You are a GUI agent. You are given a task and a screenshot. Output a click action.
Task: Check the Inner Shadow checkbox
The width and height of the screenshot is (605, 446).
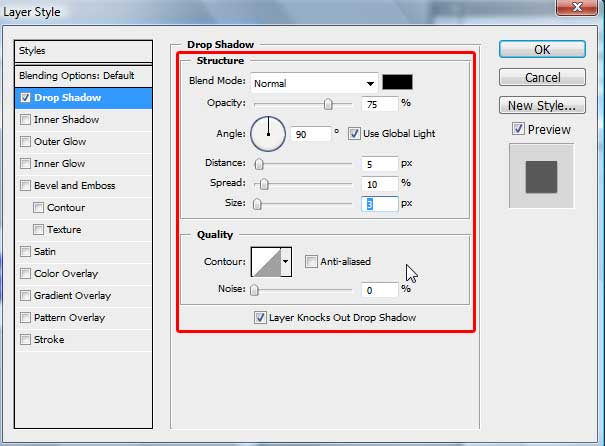click(x=25, y=120)
